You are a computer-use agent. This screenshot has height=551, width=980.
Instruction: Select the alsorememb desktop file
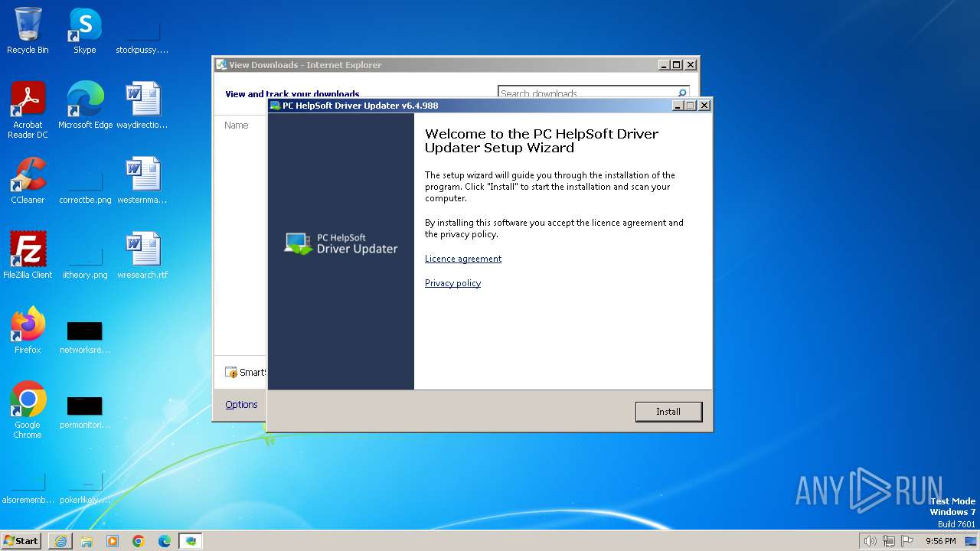(x=28, y=487)
